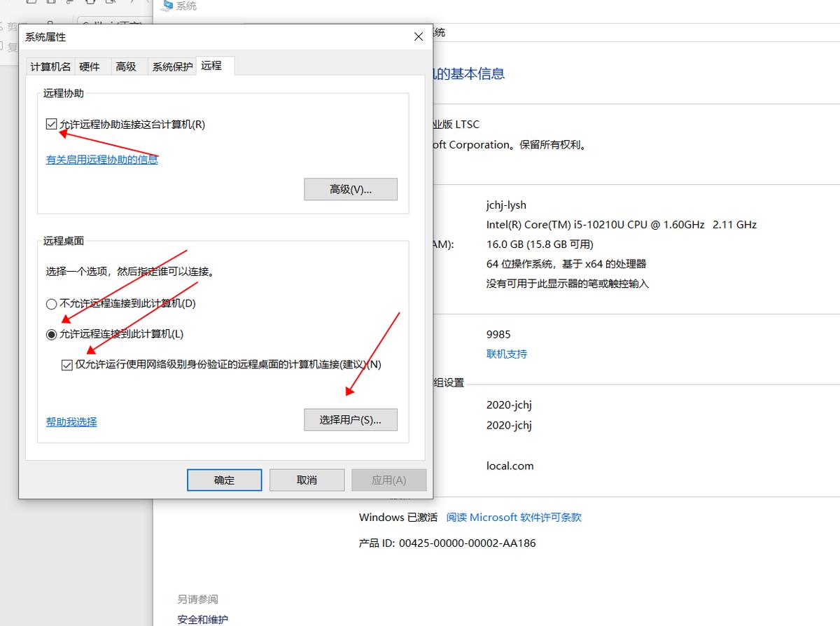The height and width of the screenshot is (626, 840).
Task: Open 阅读 Microsoft 软件许可条款 link
Action: point(514,517)
